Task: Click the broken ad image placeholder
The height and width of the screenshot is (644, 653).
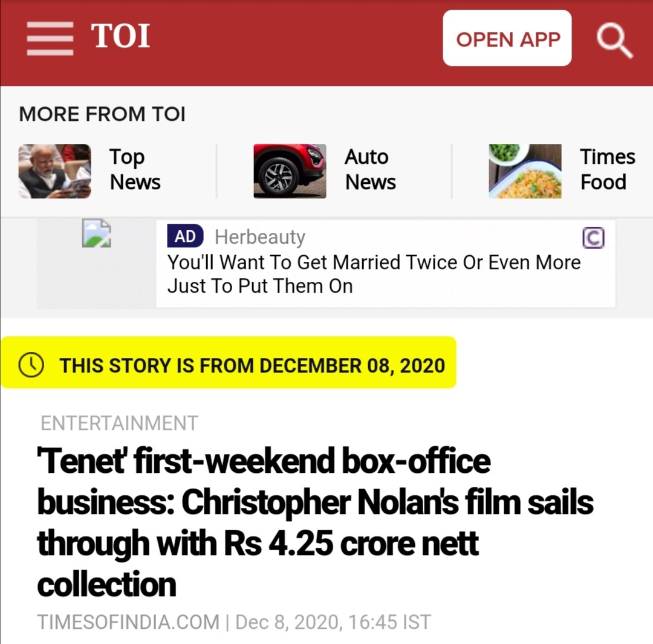Action: [x=96, y=233]
